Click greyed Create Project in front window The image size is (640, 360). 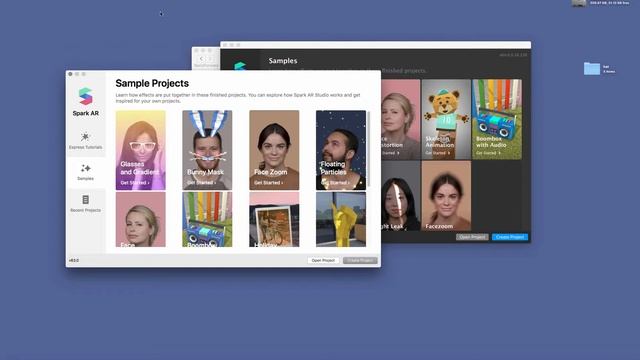pos(360,260)
